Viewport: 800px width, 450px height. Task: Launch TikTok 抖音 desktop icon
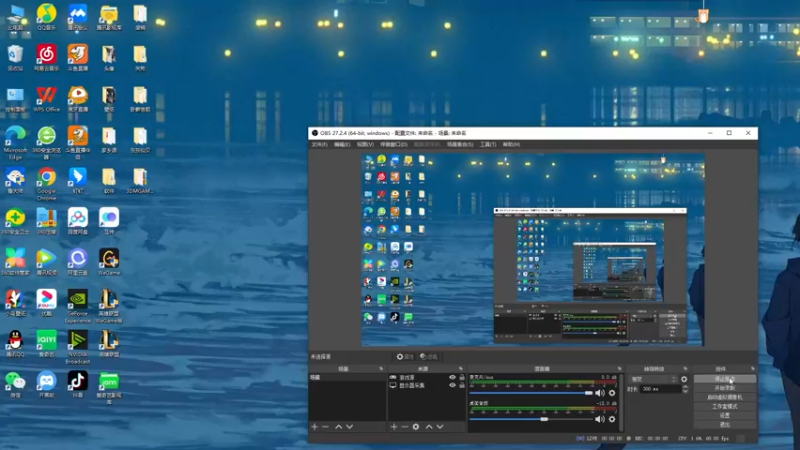(78, 384)
